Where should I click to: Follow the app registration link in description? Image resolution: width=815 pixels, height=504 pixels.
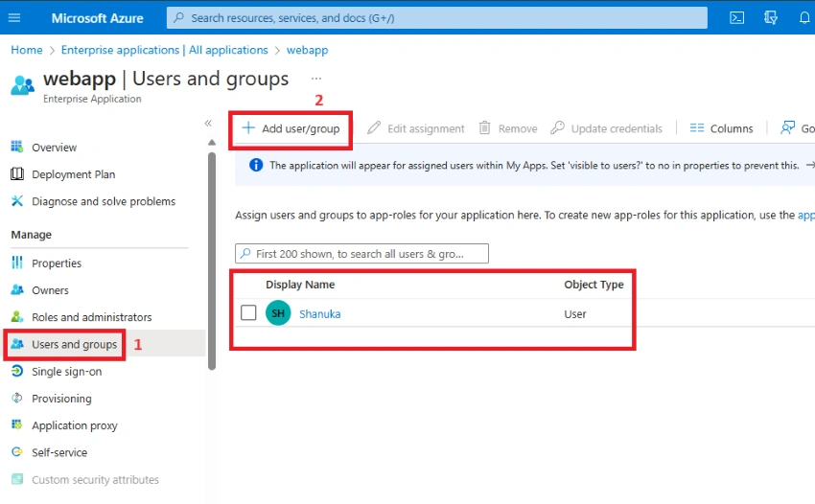806,215
